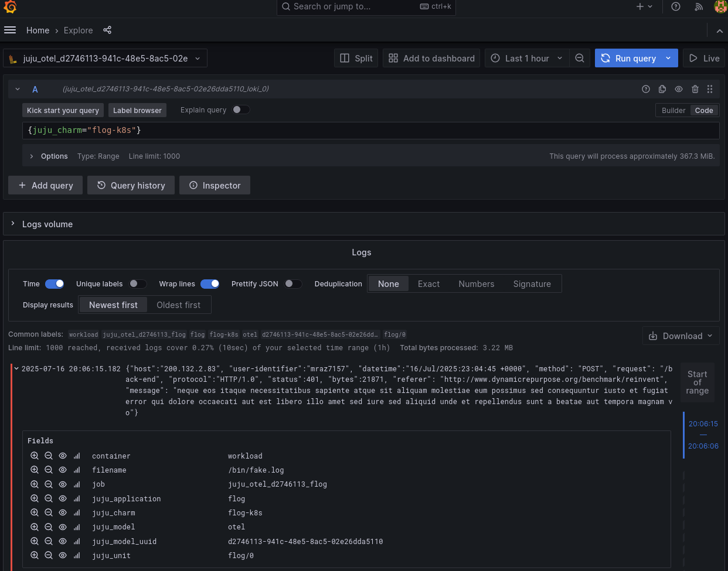Image resolution: width=728 pixels, height=571 pixels.
Task: Open the news feed icon in the top bar
Action: point(699,6)
